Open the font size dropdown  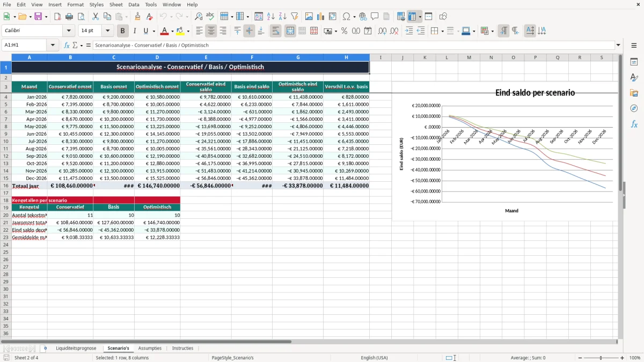tap(108, 31)
